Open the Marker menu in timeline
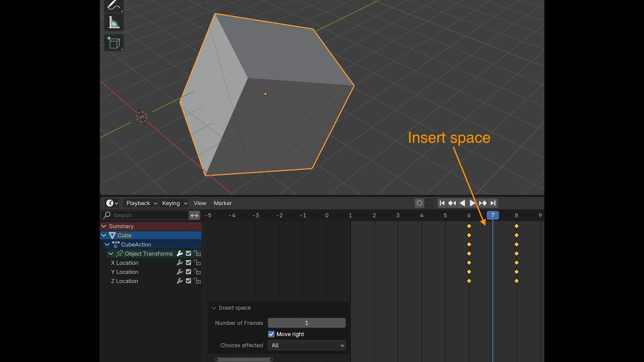 point(222,203)
